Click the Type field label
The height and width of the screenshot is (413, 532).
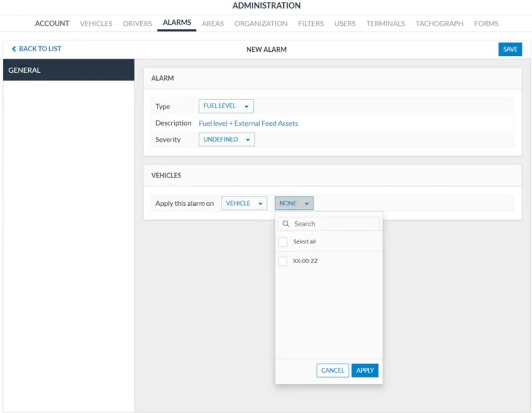pyautogui.click(x=163, y=106)
